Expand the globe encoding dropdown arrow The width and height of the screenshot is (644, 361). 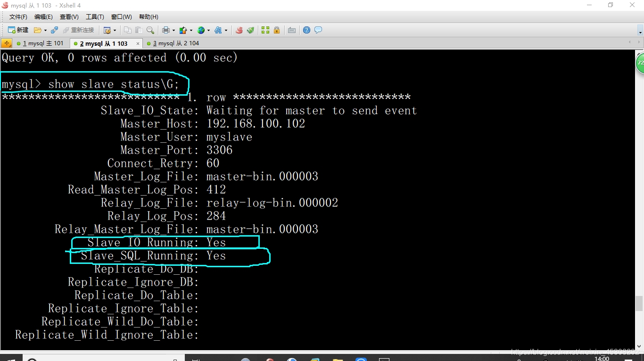coord(208,30)
